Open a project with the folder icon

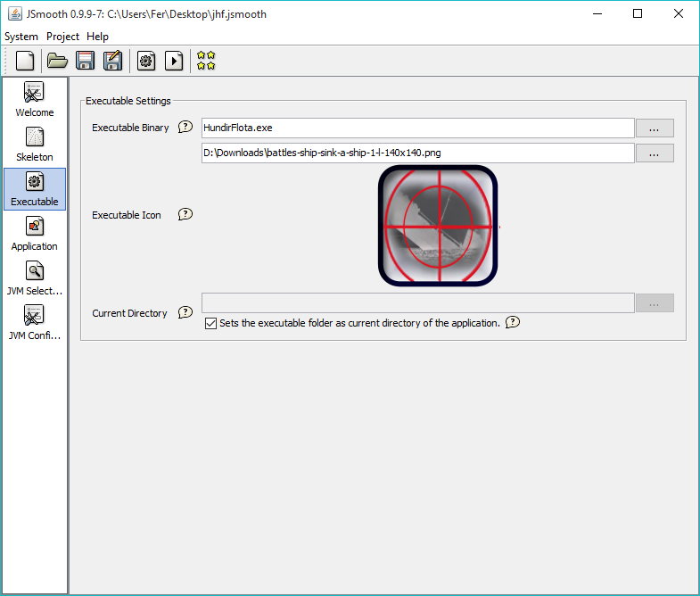[x=57, y=61]
